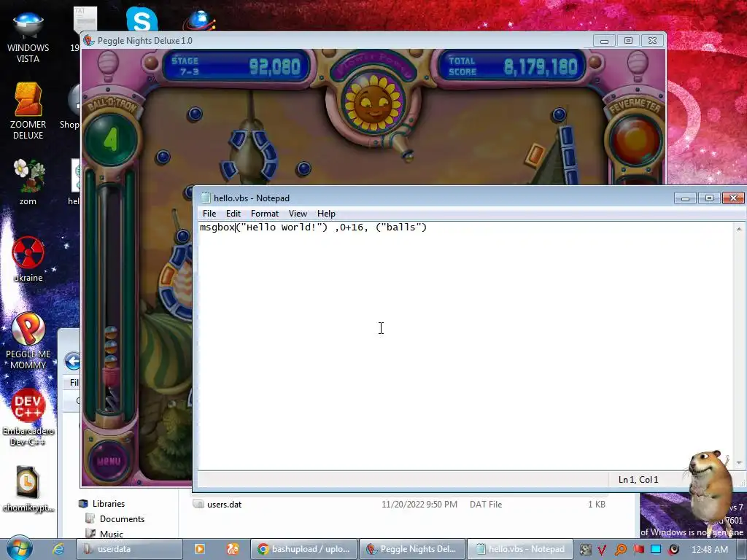Minimize the hello.vbs Notepad window
This screenshot has width=747, height=560.
tap(685, 198)
